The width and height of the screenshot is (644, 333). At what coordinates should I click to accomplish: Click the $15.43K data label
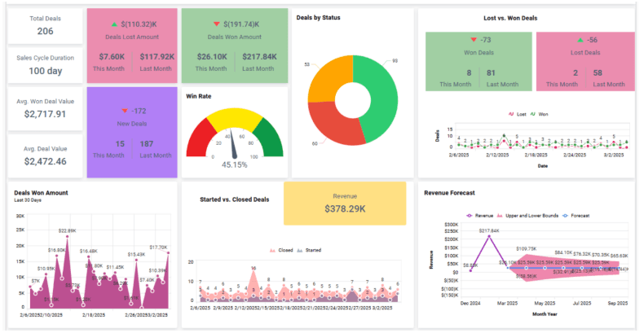[136, 255]
